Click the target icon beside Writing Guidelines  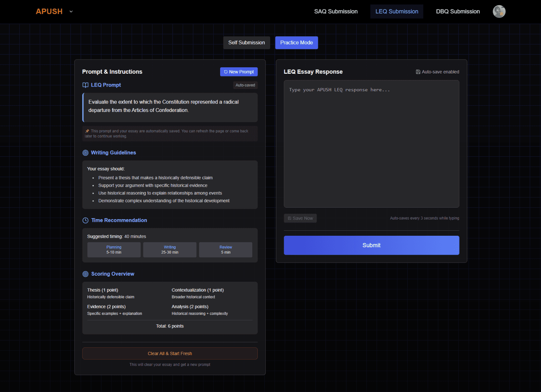click(86, 153)
